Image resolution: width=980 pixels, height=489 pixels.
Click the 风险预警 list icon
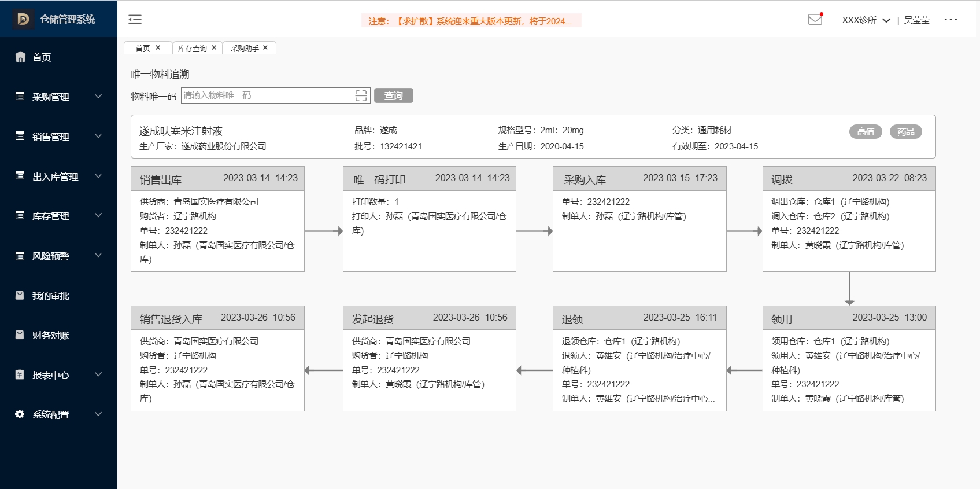20,256
